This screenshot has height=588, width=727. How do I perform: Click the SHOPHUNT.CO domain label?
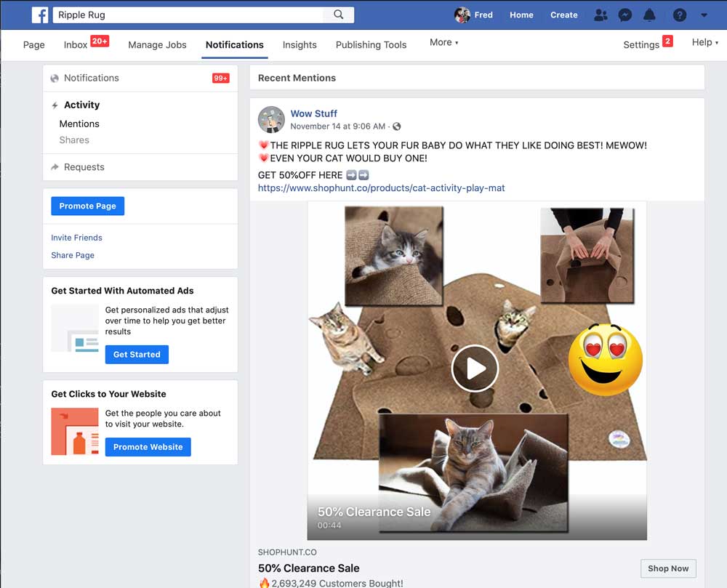(x=287, y=552)
